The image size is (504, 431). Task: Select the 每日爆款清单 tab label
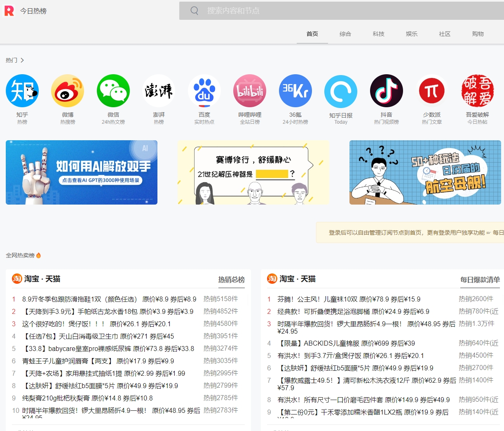point(480,280)
